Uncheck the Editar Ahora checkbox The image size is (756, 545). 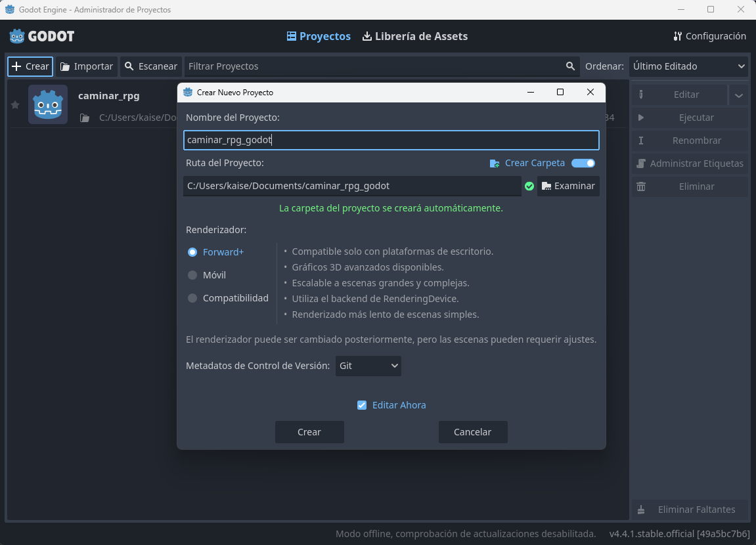point(362,405)
